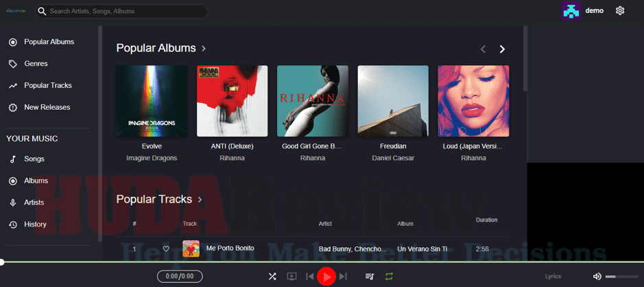Open Artists under Your Music
The width and height of the screenshot is (644, 287).
(34, 203)
